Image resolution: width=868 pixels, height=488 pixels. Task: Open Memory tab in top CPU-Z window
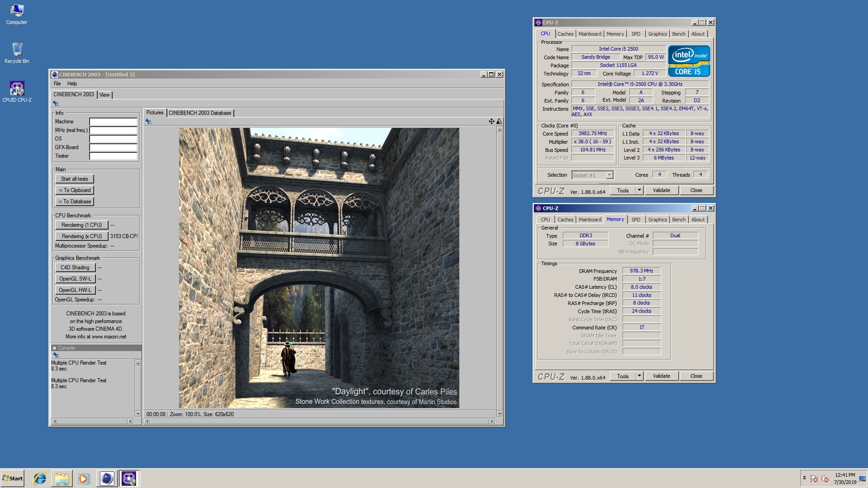pos(615,34)
